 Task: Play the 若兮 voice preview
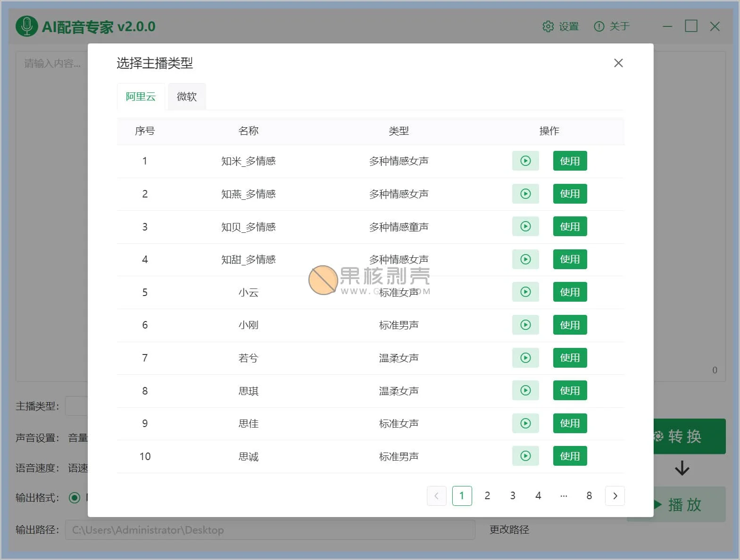pyautogui.click(x=525, y=358)
